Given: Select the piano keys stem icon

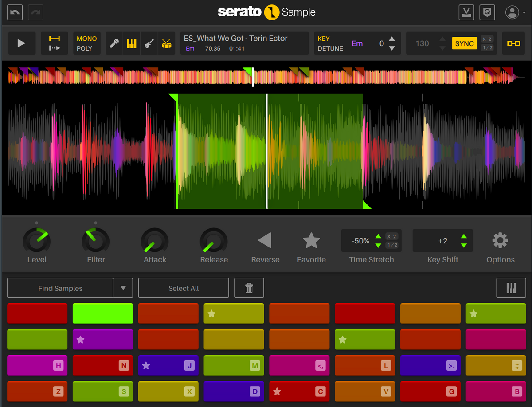Looking at the screenshot, I should coord(132,43).
